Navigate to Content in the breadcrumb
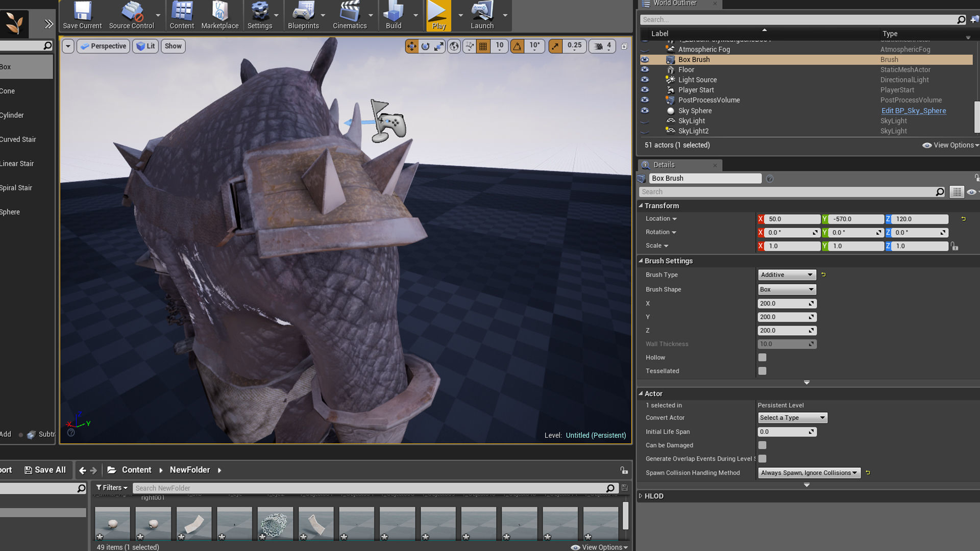Viewport: 980px width, 551px height. [x=136, y=470]
